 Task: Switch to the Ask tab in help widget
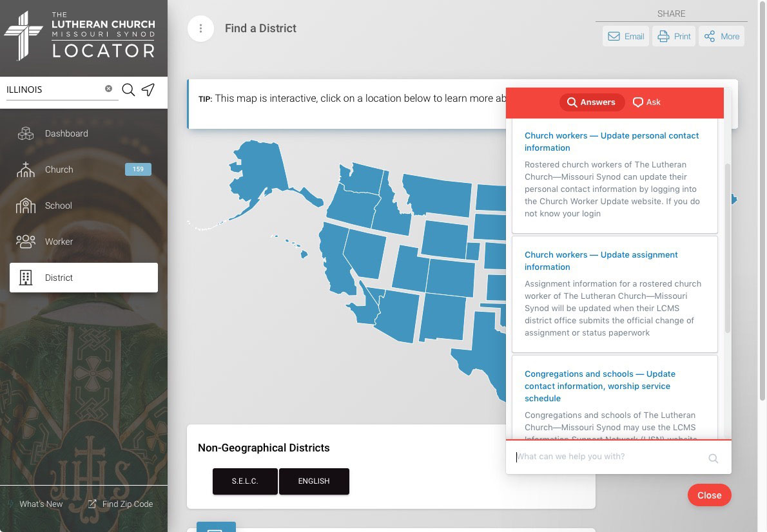tap(646, 102)
